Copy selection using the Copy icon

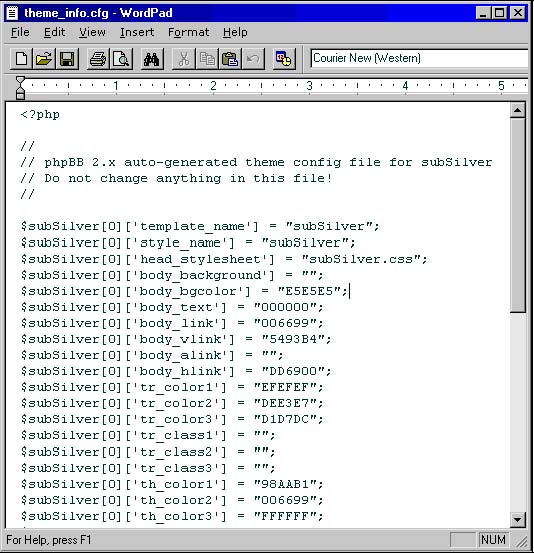pyautogui.click(x=207, y=59)
